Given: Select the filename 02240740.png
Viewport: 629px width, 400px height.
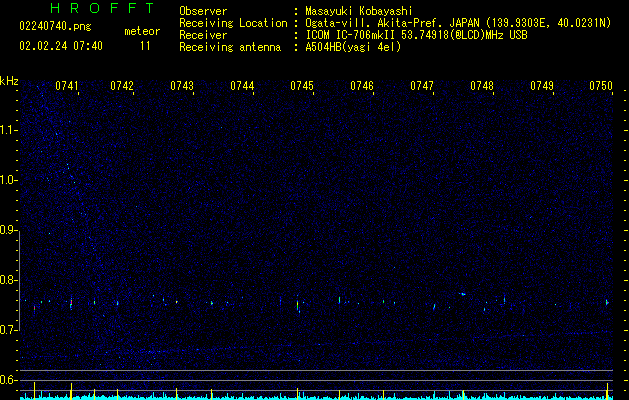Looking at the screenshot, I should pos(55,26).
